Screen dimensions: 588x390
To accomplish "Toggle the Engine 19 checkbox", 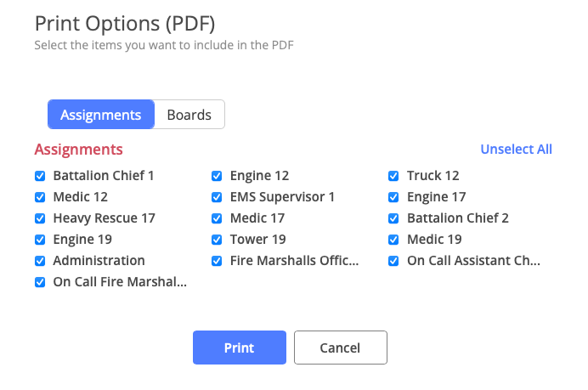I will [x=40, y=240].
